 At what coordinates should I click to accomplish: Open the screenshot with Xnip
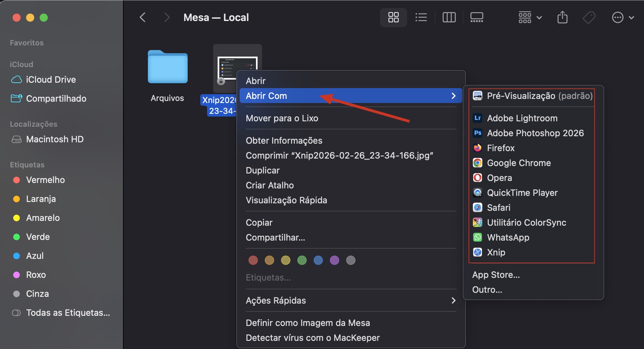496,252
